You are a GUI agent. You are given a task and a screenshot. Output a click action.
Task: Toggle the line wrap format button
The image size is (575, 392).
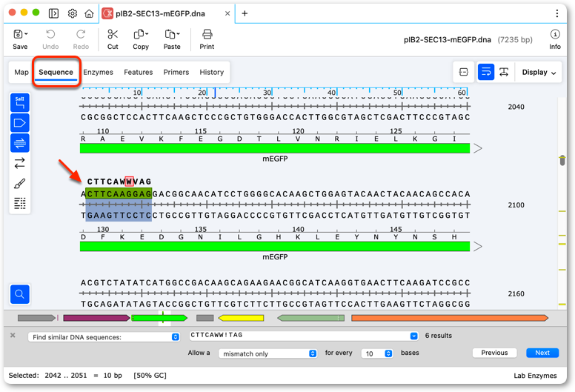click(486, 72)
